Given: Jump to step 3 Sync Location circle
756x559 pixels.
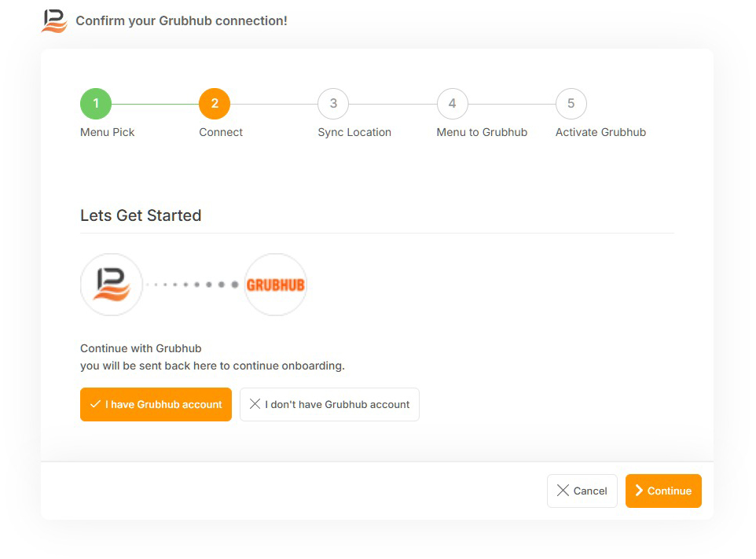Looking at the screenshot, I should tap(333, 104).
